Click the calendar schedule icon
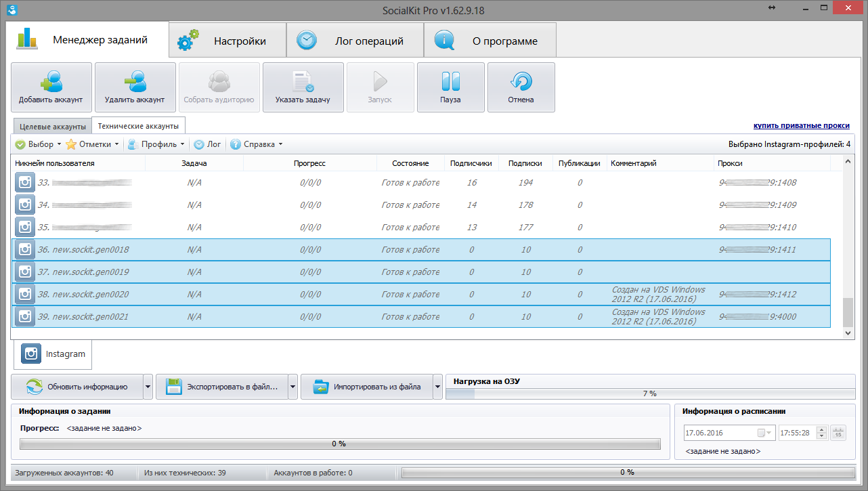This screenshot has height=491, width=868. pyautogui.click(x=838, y=432)
